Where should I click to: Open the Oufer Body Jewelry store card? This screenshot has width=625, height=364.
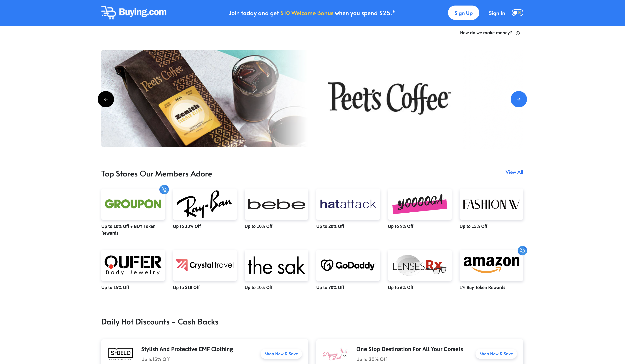(133, 265)
